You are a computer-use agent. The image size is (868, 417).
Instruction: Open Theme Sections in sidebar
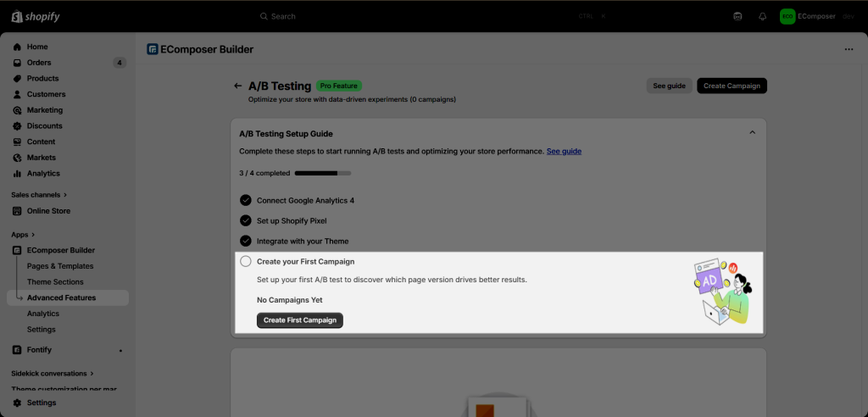[55, 282]
